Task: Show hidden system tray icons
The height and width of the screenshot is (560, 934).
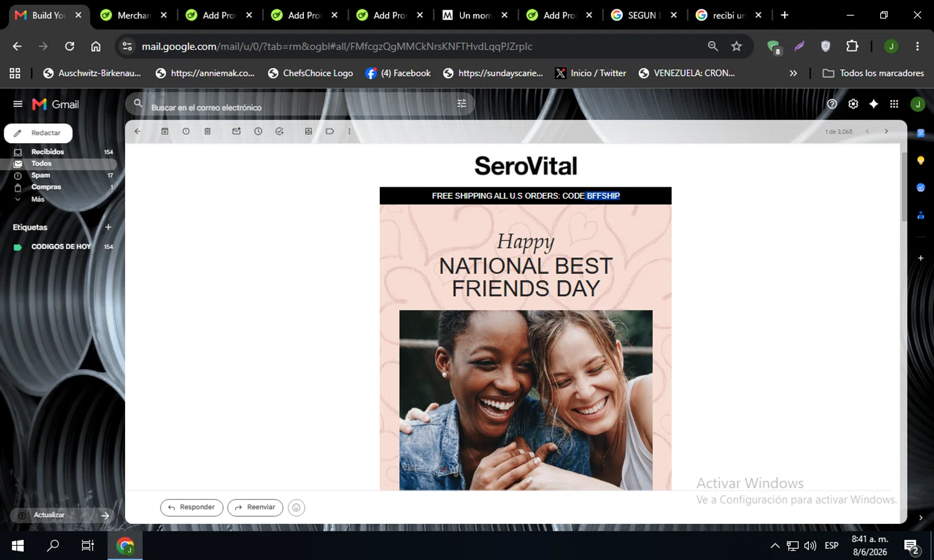Action: tap(775, 546)
